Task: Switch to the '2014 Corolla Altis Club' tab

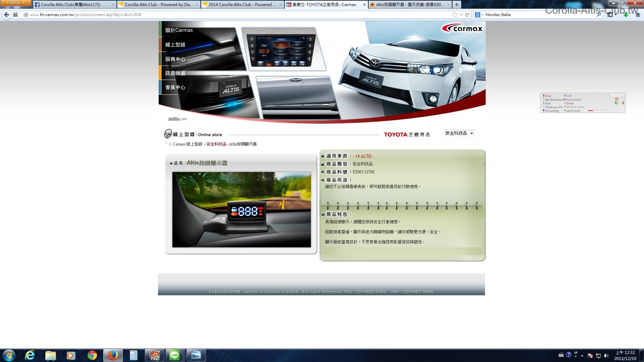Action: coord(242,5)
